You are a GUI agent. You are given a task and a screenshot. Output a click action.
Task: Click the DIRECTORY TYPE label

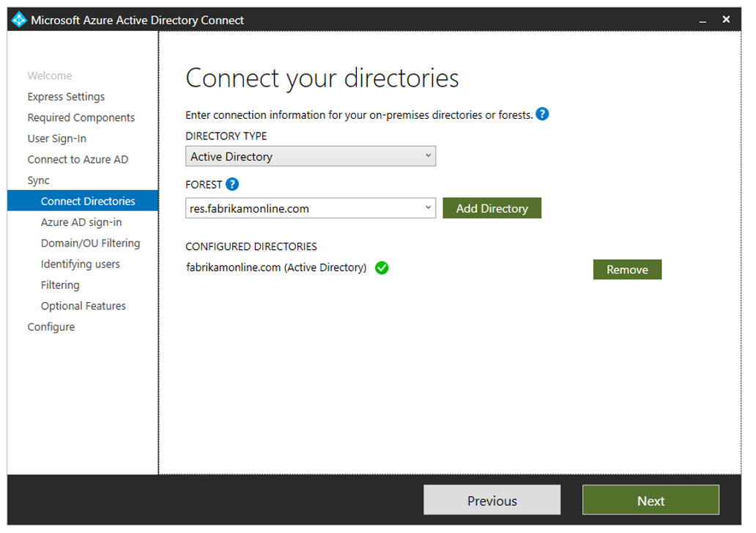226,136
